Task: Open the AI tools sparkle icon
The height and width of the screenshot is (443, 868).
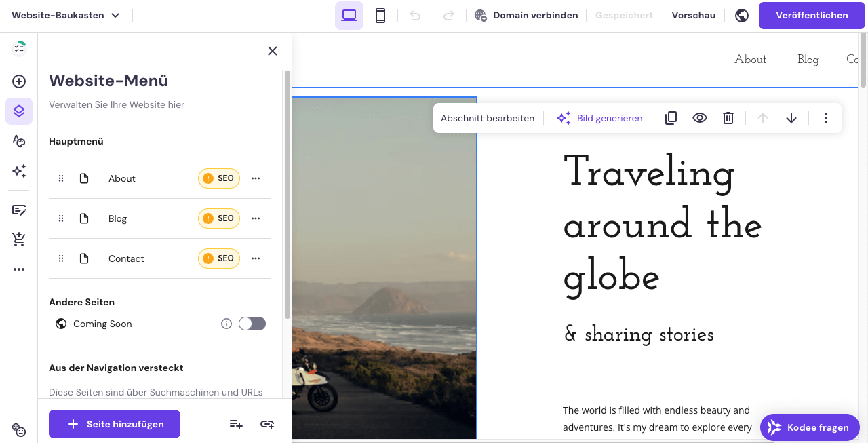Action: click(19, 171)
